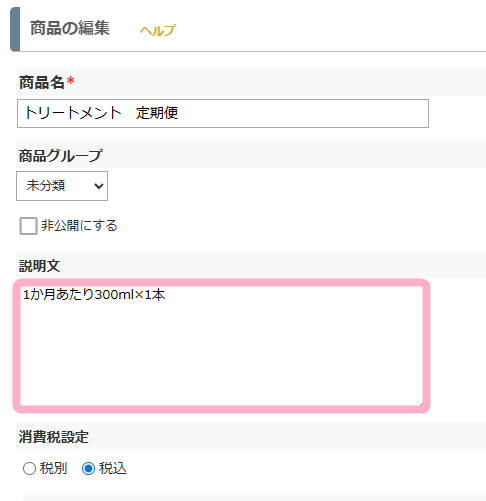
Task: Click the 商品名 text field
Action: coord(223,113)
